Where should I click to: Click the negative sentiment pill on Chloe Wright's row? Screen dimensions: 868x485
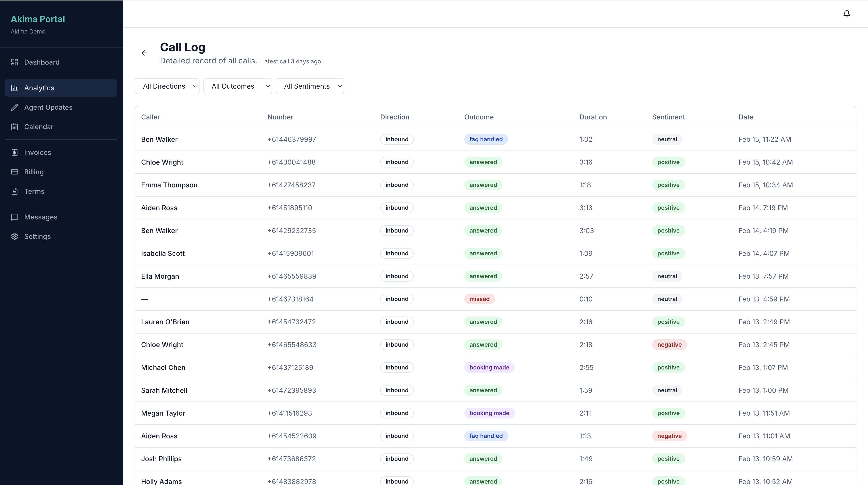(x=669, y=344)
